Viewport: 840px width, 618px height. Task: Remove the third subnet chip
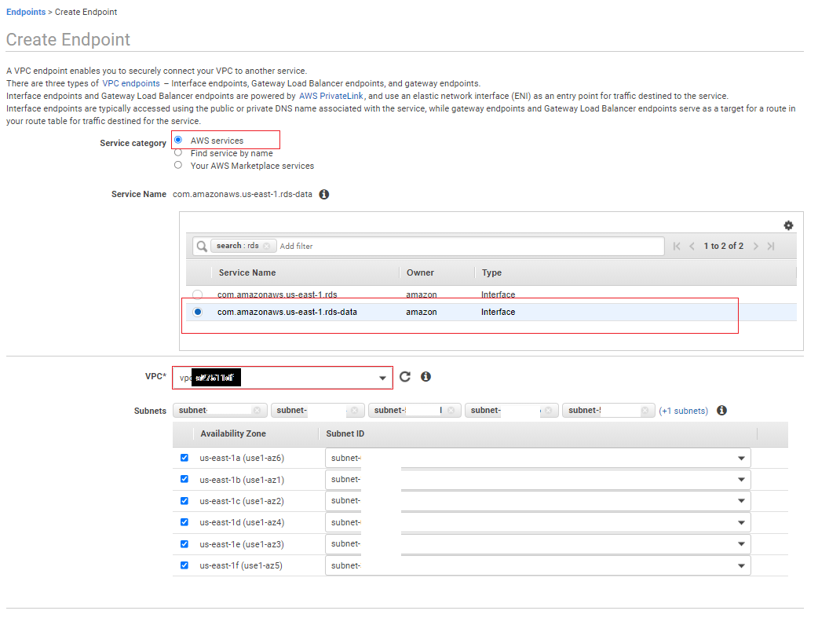coord(451,411)
